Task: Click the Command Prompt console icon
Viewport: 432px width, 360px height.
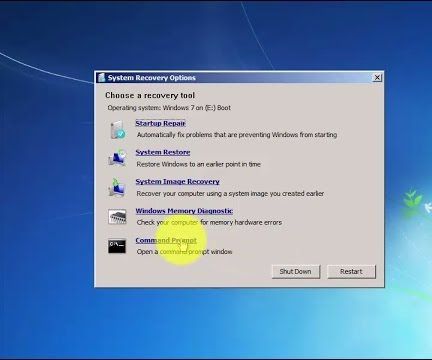Action: coord(117,246)
